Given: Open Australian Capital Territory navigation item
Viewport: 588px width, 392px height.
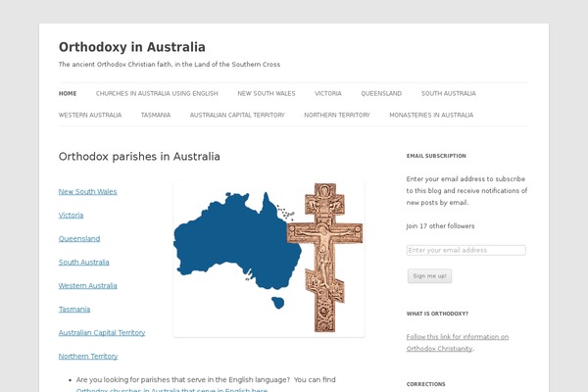Looking at the screenshot, I should point(237,115).
